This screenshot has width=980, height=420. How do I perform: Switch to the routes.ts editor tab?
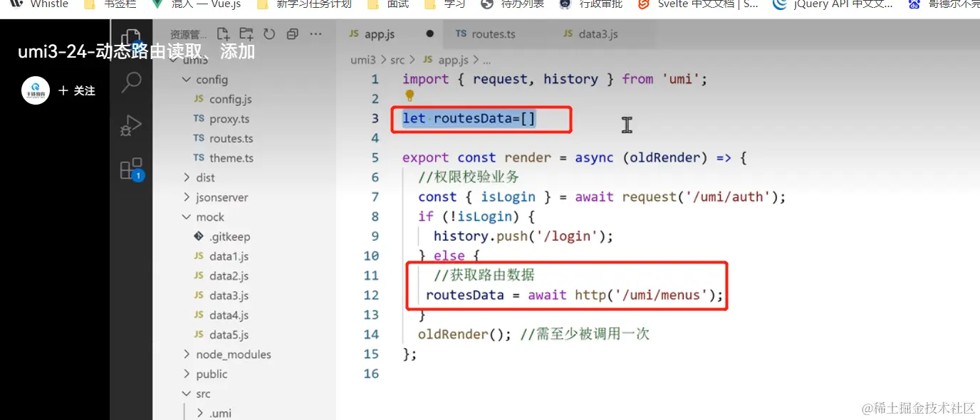[484, 33]
